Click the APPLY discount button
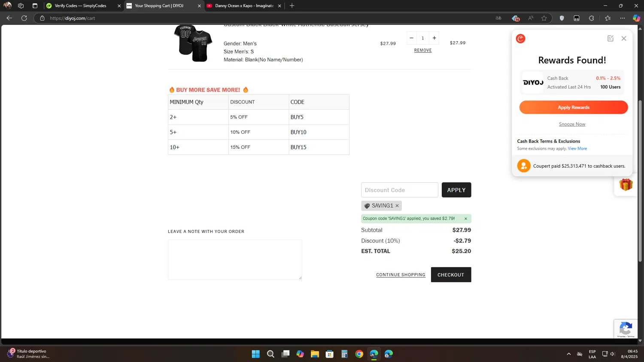644x362 pixels. tap(456, 190)
